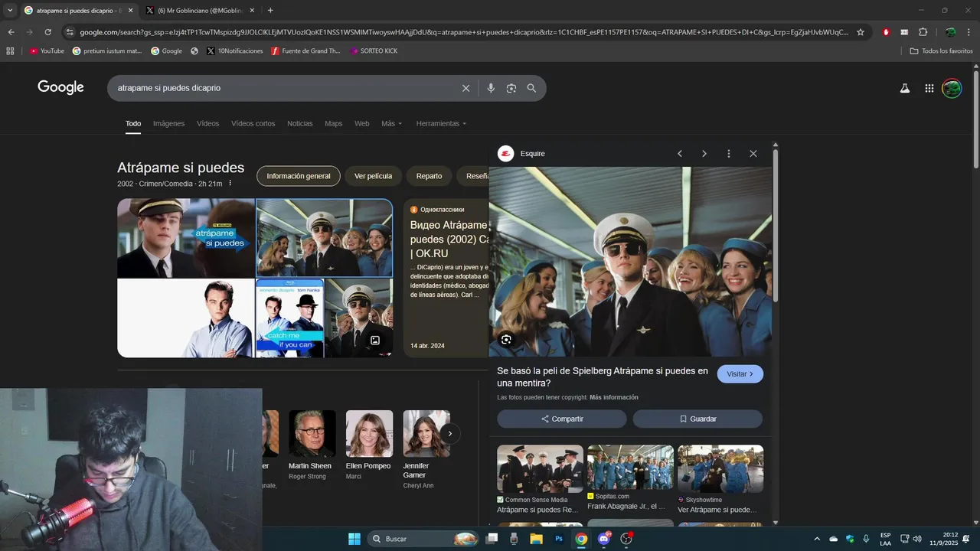This screenshot has width=980, height=551.
Task: Switch to the Vídeos tab
Action: tap(207, 123)
